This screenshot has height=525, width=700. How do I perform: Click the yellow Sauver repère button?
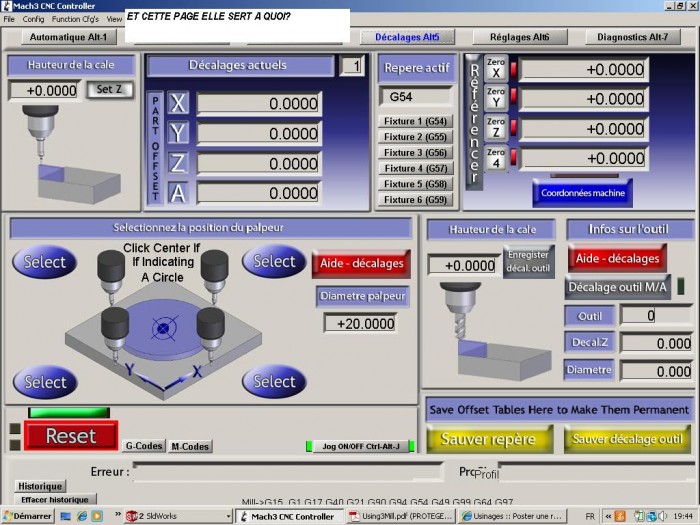click(490, 439)
